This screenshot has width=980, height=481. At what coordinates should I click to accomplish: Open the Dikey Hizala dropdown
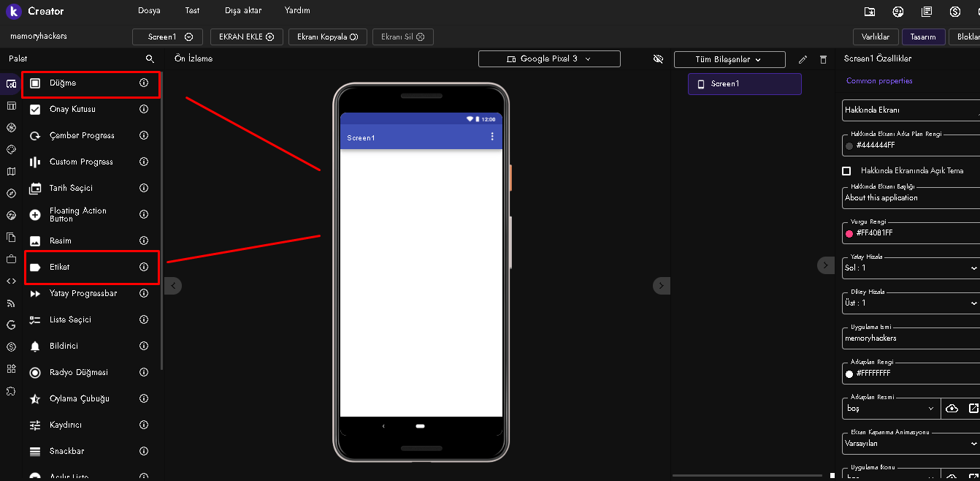[x=911, y=303]
